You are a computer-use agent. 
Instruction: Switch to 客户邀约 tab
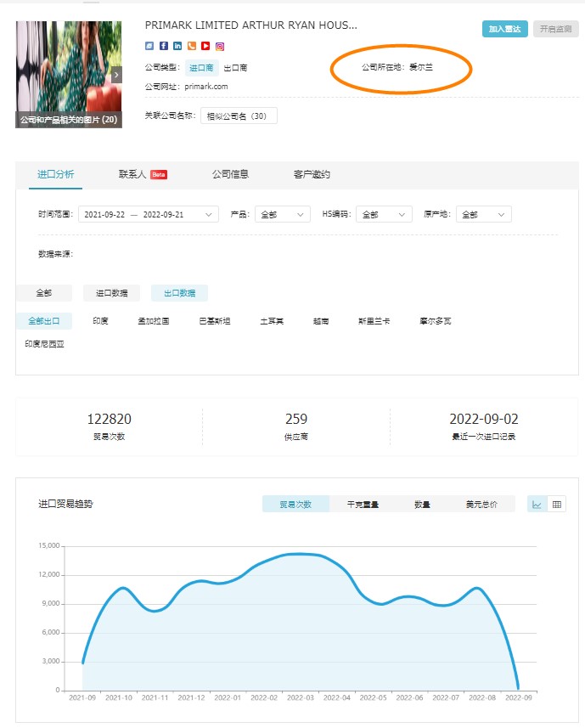tap(312, 175)
